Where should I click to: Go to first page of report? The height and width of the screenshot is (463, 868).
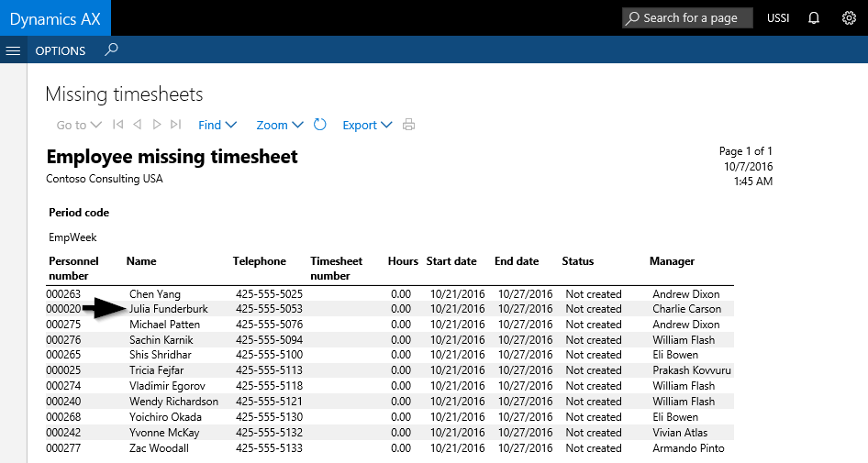(x=117, y=125)
